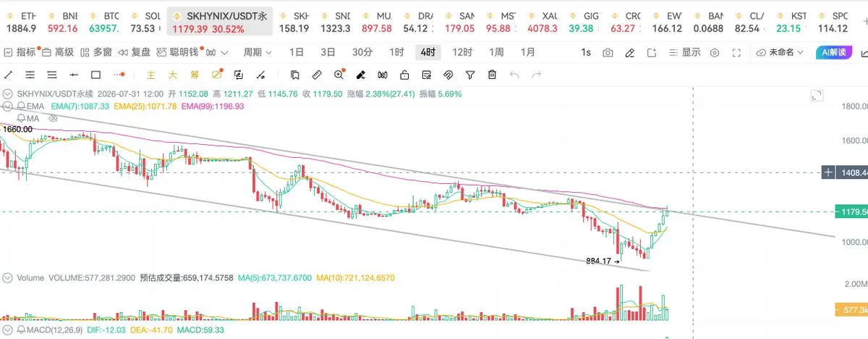
Task: Open the ruler measurement tool
Action: point(316,75)
